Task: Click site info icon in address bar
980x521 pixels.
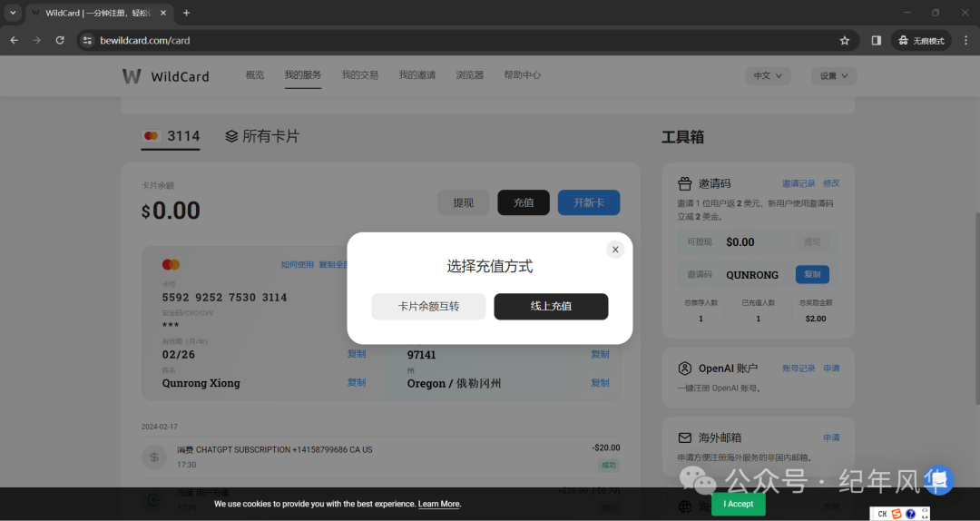Action: (87, 41)
